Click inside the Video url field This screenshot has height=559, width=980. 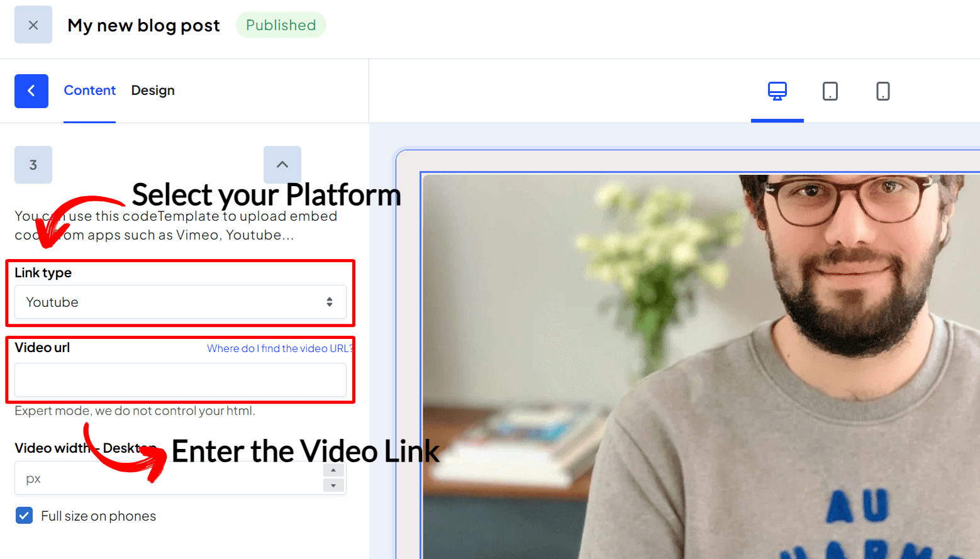(x=180, y=380)
